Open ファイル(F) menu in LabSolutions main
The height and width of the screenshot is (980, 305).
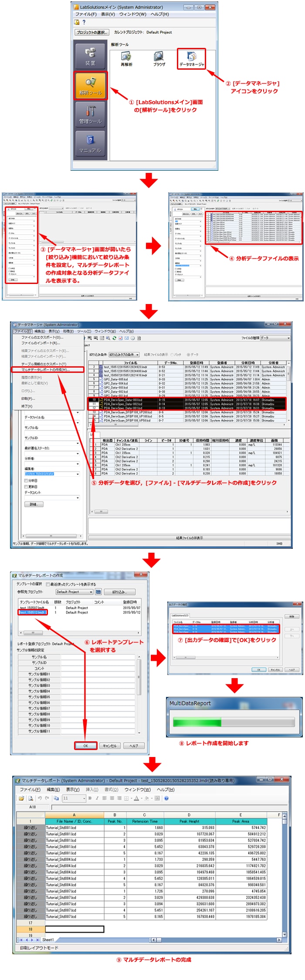coord(86,14)
